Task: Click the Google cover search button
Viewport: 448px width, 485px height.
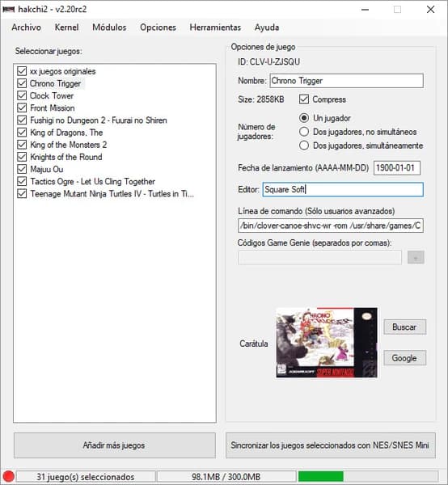Action: coord(404,358)
